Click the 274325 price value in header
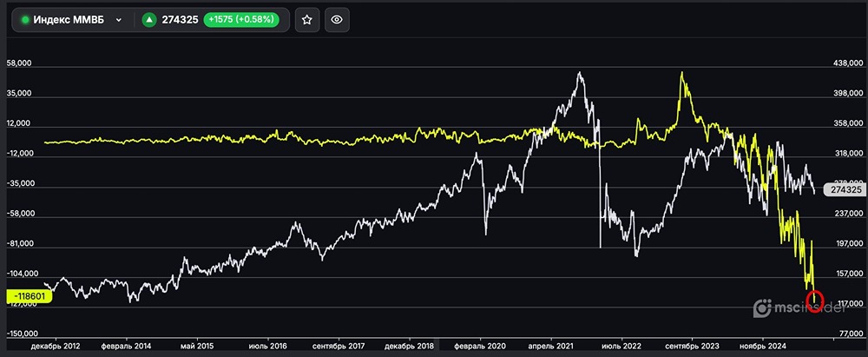This screenshot has height=357, width=868. pyautogui.click(x=180, y=20)
